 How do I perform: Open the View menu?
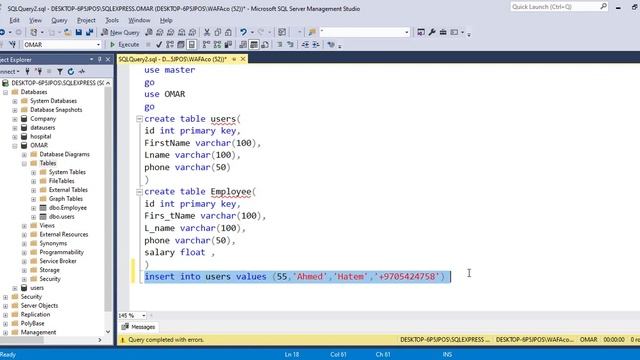click(35, 20)
